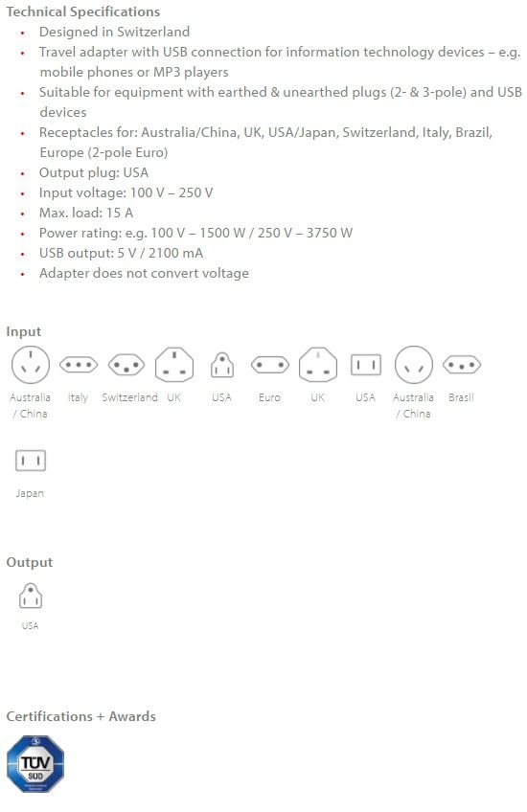Screen dimensions: 527x812
Task: Click the second, lighter UK socket icon
Action: (318, 365)
